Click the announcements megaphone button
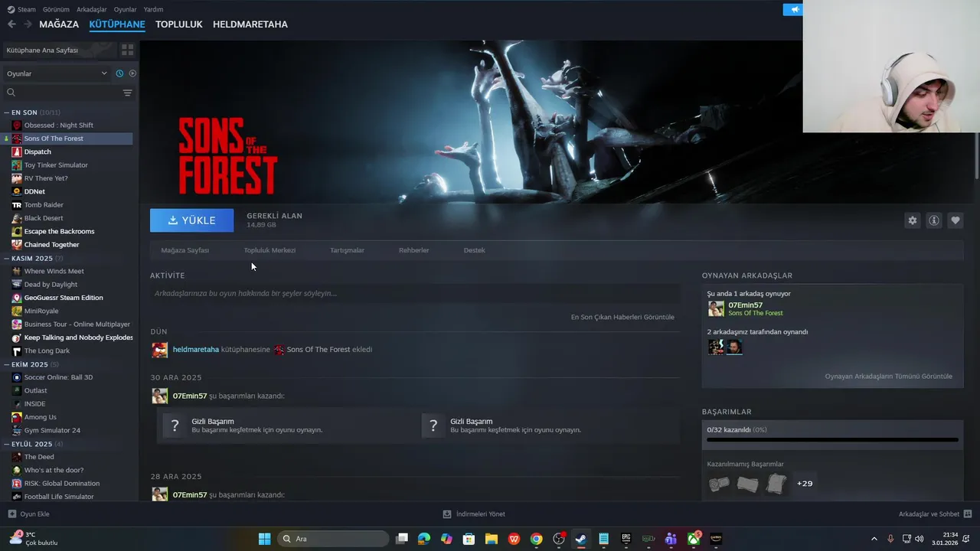Screen dimensions: 980x551 [793, 9]
